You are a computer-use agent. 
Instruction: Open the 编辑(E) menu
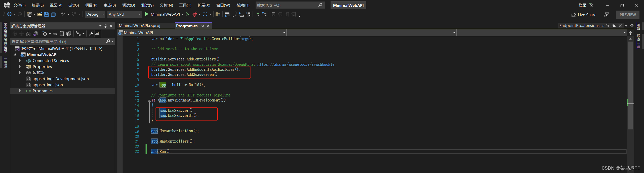37,5
